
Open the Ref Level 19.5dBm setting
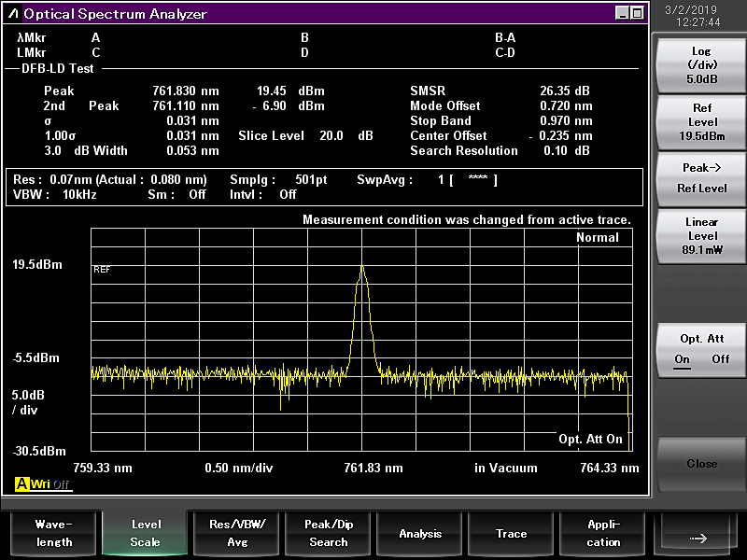(701, 122)
